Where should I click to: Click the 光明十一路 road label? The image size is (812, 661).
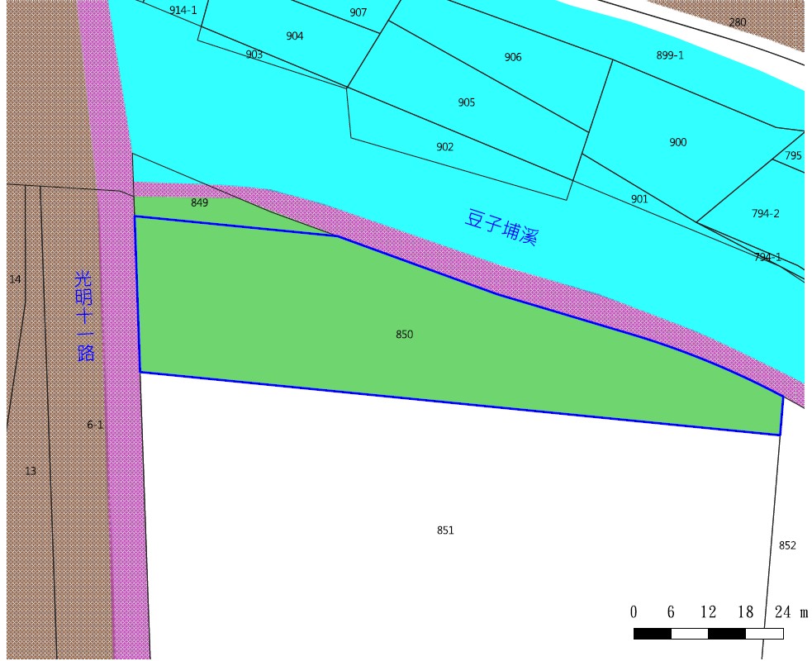[84, 316]
